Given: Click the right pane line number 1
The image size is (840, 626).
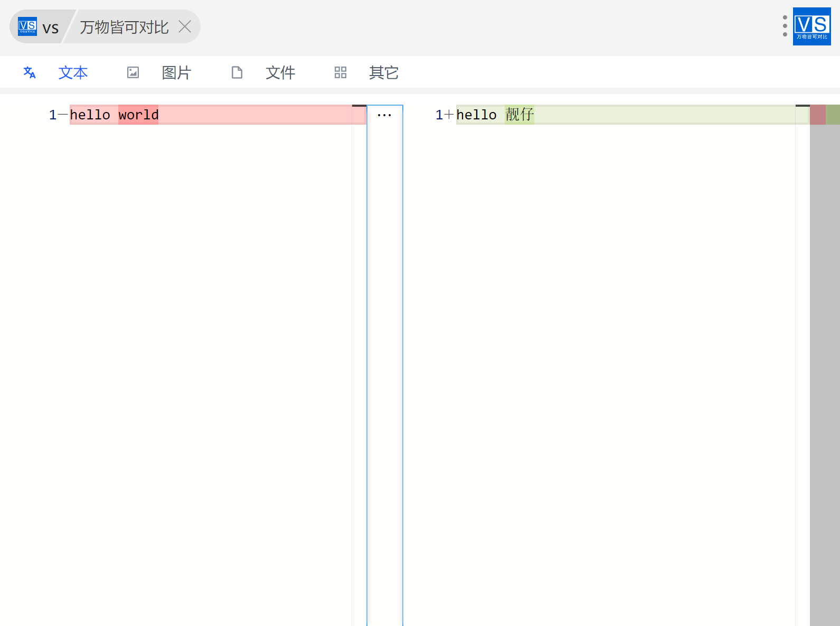Looking at the screenshot, I should click(x=439, y=115).
